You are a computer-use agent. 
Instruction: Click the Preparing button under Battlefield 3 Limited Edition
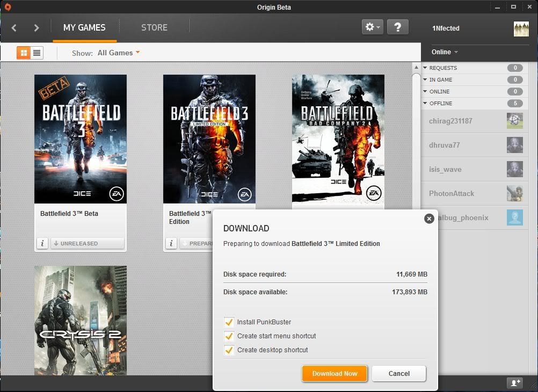coord(197,243)
